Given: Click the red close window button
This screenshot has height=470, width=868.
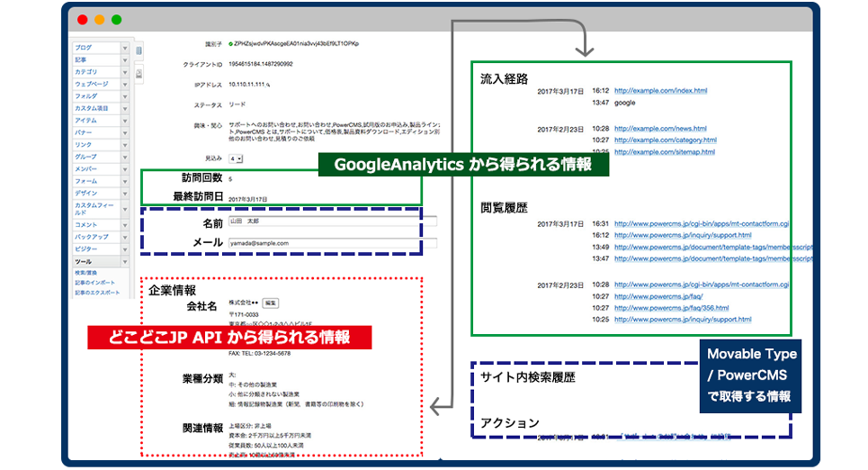Looking at the screenshot, I should (x=83, y=20).
